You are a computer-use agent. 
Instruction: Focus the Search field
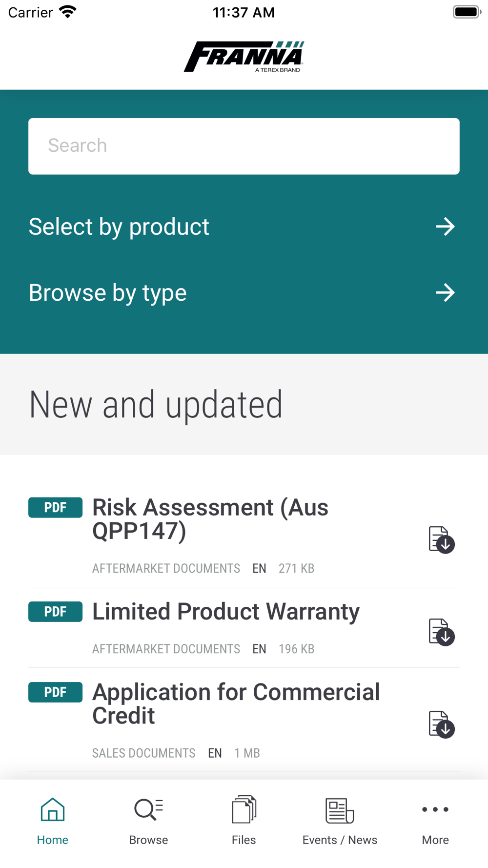(x=244, y=146)
